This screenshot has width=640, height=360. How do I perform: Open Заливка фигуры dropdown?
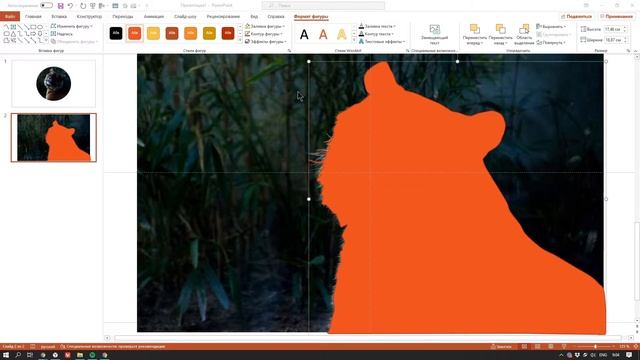point(265,26)
